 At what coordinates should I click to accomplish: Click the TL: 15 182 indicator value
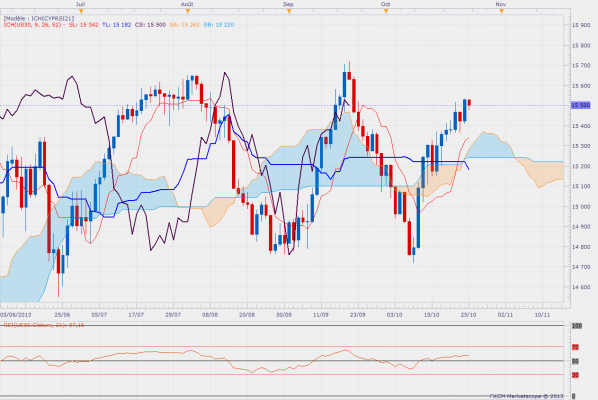coord(117,25)
